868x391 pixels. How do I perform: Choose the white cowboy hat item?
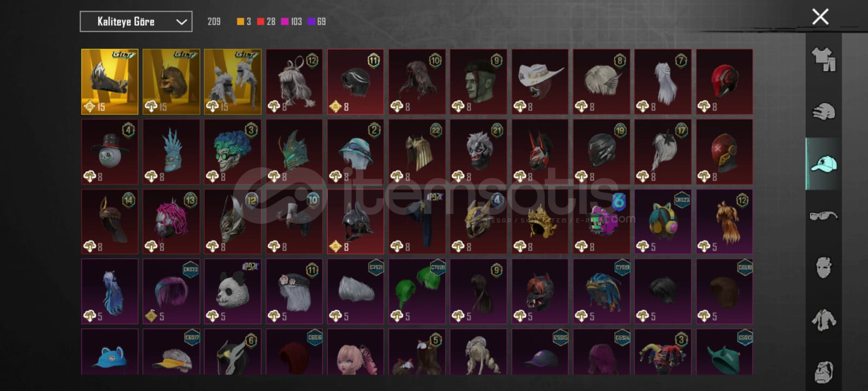point(540,81)
